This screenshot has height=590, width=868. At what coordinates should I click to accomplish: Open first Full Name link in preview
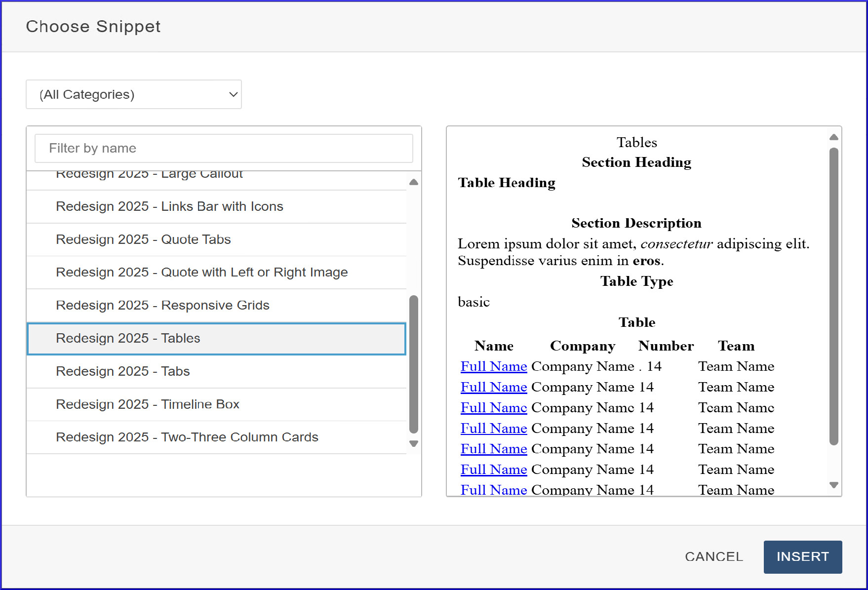tap(493, 366)
